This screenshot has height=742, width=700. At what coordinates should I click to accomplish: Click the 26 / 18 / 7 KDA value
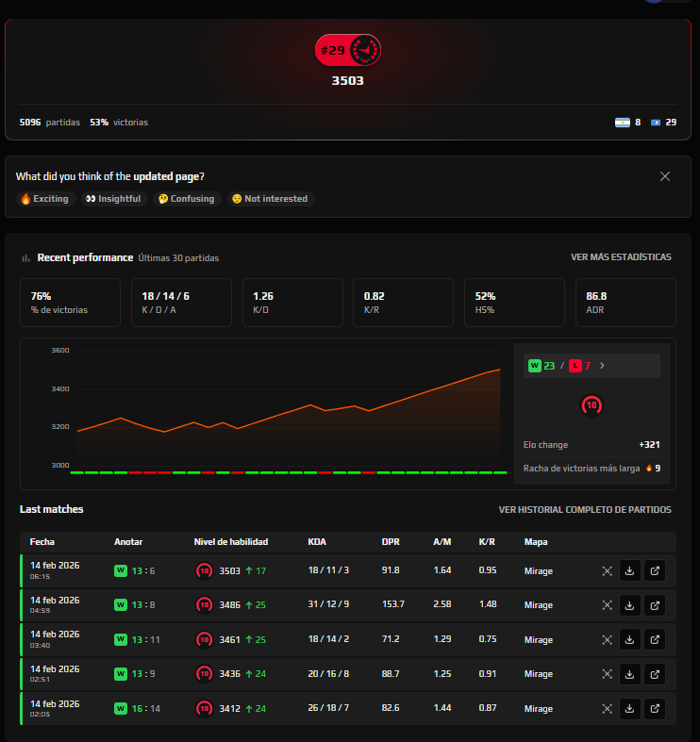coord(328,708)
